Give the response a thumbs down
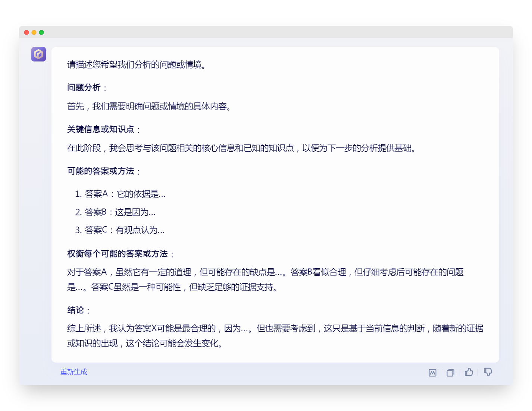Image resolution: width=532 pixels, height=411 pixels. [x=488, y=372]
